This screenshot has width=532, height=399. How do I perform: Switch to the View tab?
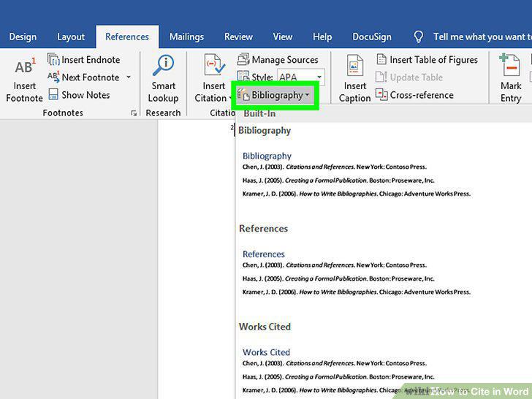click(283, 37)
